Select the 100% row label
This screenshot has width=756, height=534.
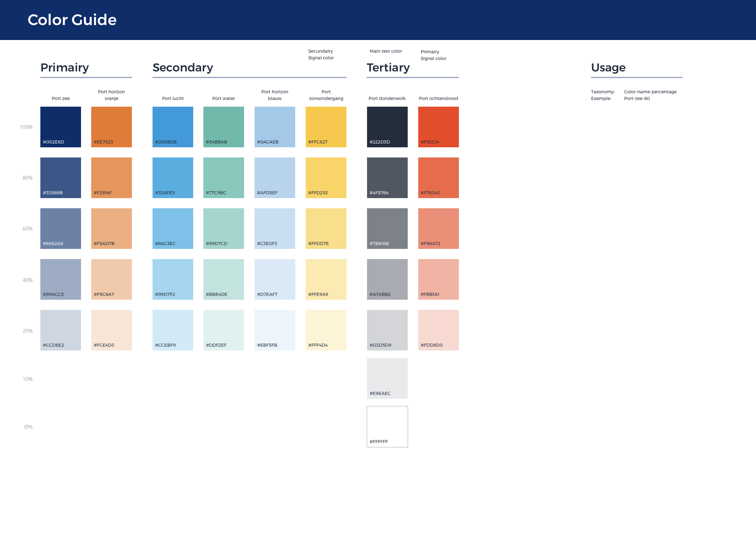(26, 127)
